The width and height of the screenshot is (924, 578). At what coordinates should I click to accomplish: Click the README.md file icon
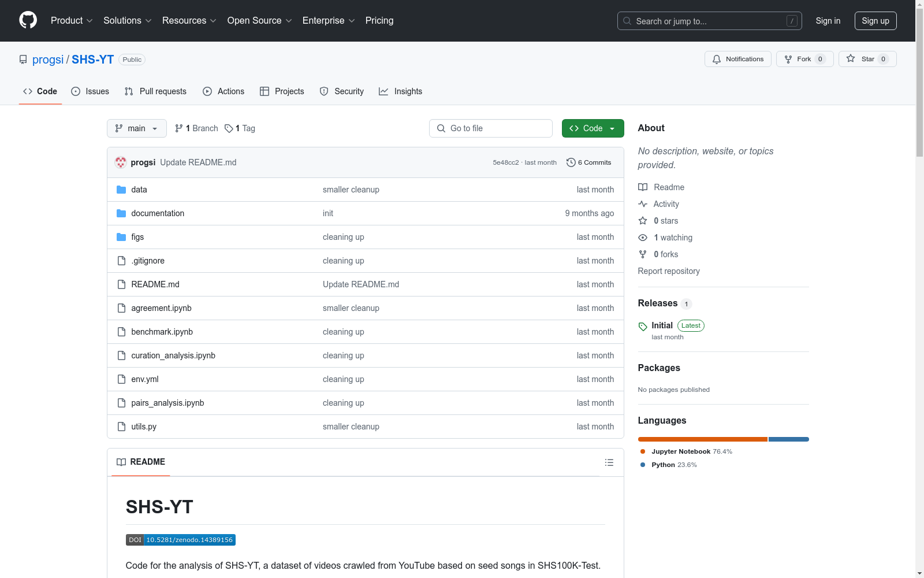[121, 284]
